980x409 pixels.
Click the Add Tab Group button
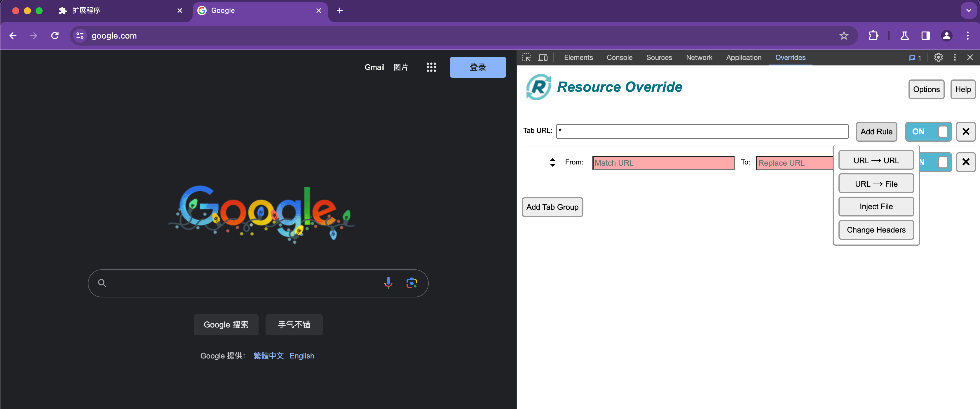(552, 207)
